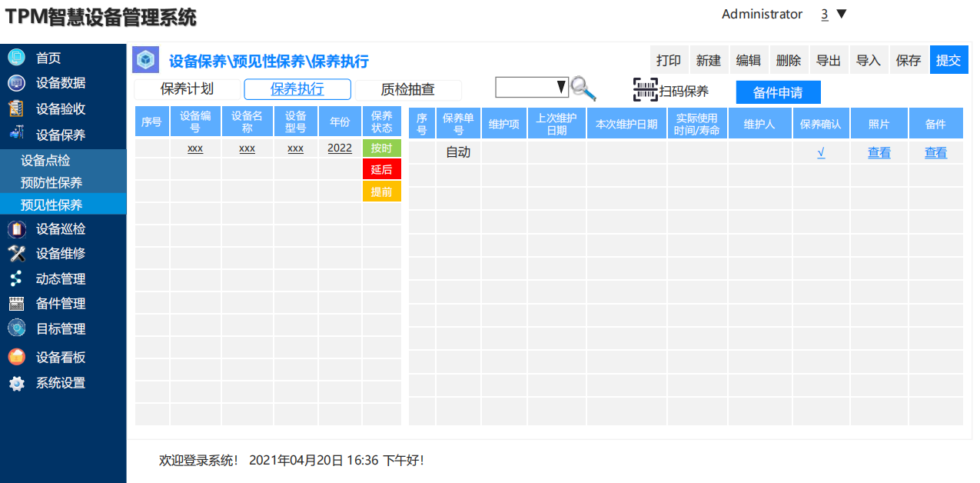
Task: Click xxx link under 设备编号 column
Action: [x=195, y=148]
